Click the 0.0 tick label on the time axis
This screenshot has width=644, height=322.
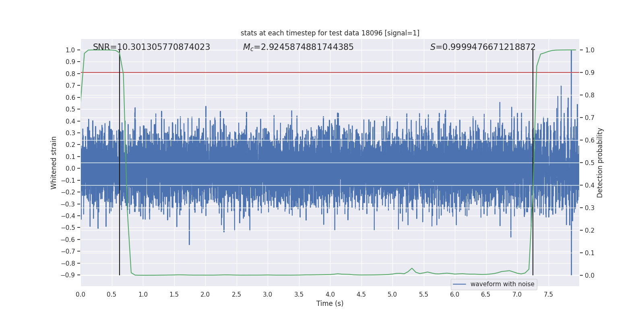80,294
